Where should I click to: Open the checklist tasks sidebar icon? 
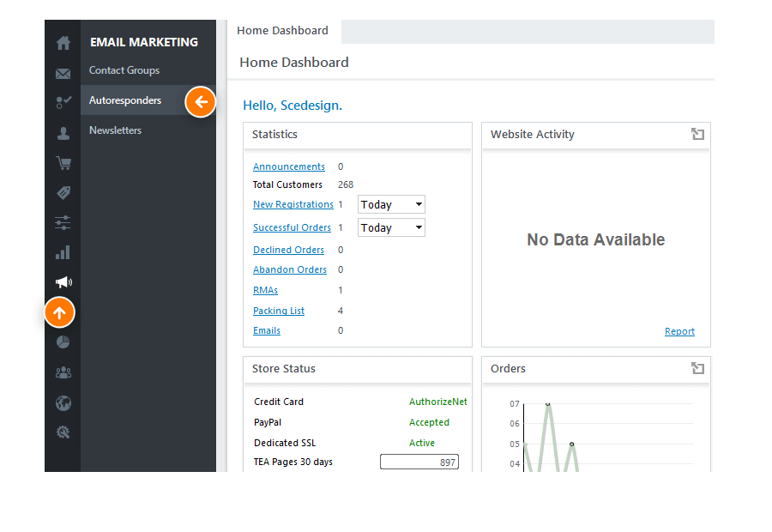(x=63, y=102)
